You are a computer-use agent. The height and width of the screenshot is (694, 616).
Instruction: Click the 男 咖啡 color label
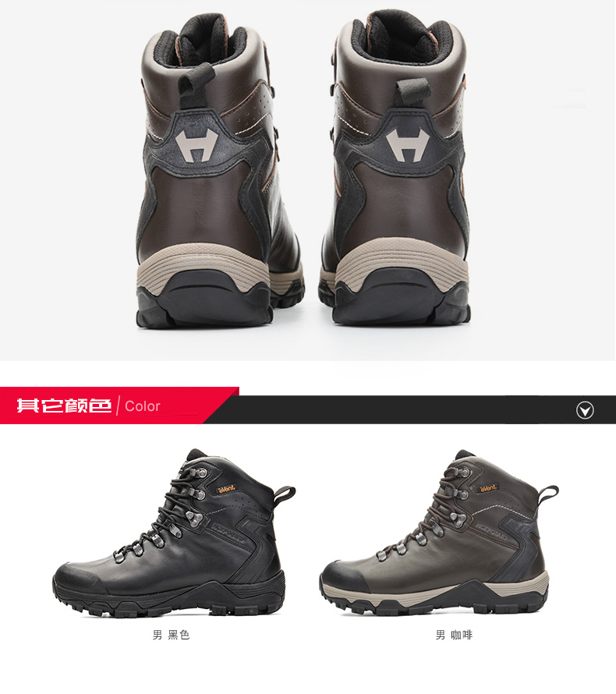(x=454, y=636)
